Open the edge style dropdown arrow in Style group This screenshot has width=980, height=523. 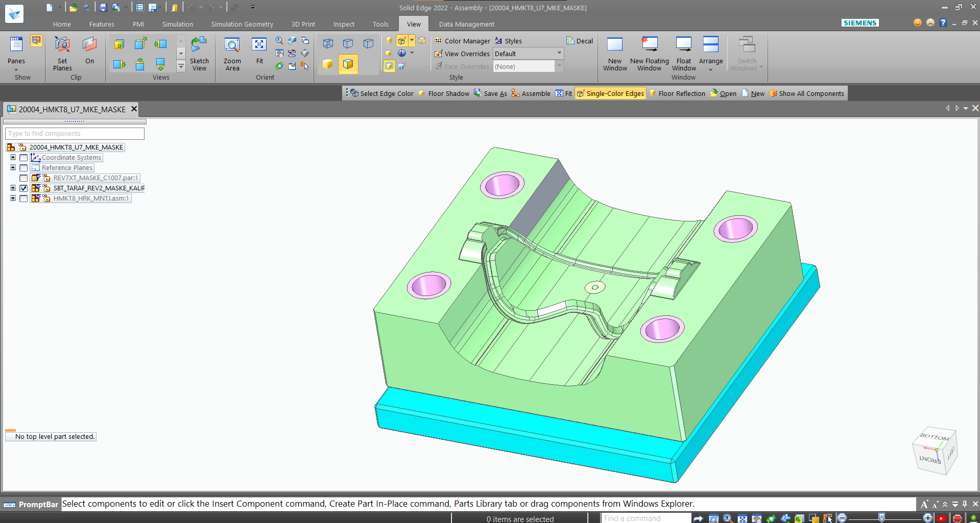coord(412,41)
